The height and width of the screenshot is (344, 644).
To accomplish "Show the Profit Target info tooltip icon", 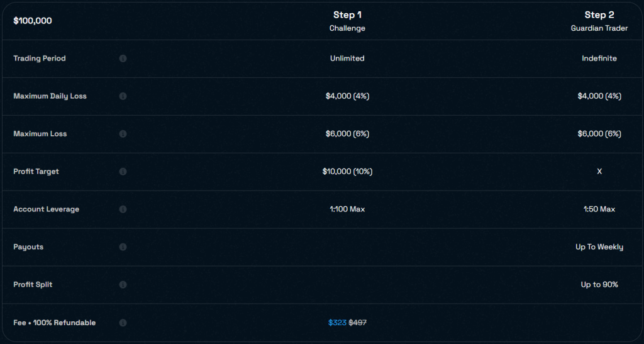I will pyautogui.click(x=123, y=172).
